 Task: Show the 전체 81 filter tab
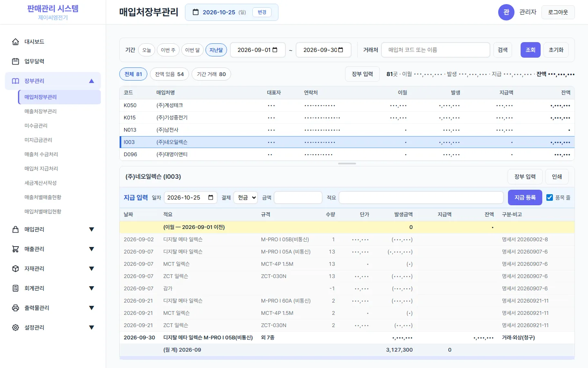pos(133,74)
